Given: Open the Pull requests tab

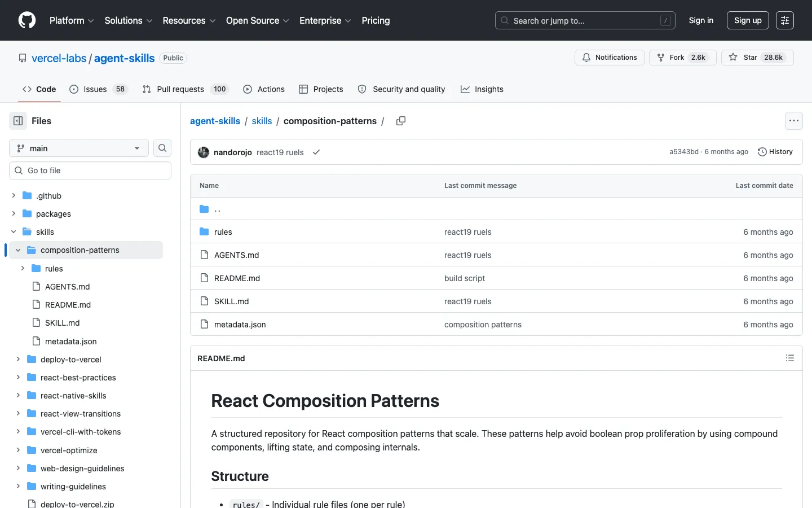Looking at the screenshot, I should (x=185, y=89).
